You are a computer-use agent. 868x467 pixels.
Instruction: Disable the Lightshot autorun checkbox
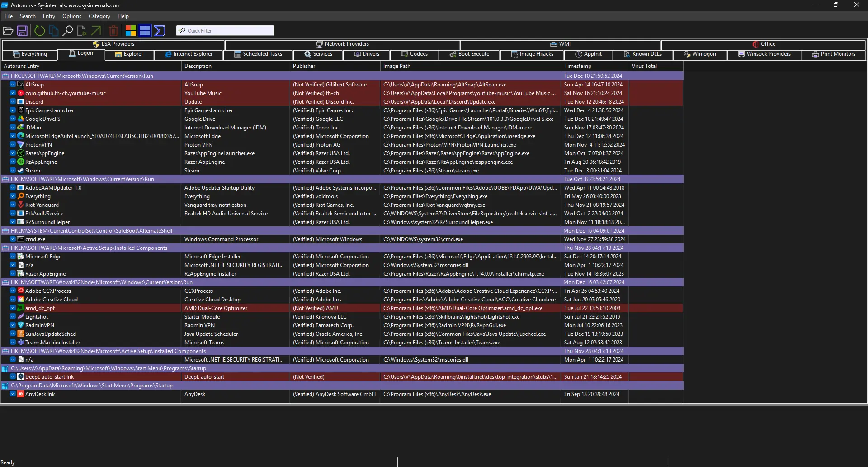coord(13,317)
